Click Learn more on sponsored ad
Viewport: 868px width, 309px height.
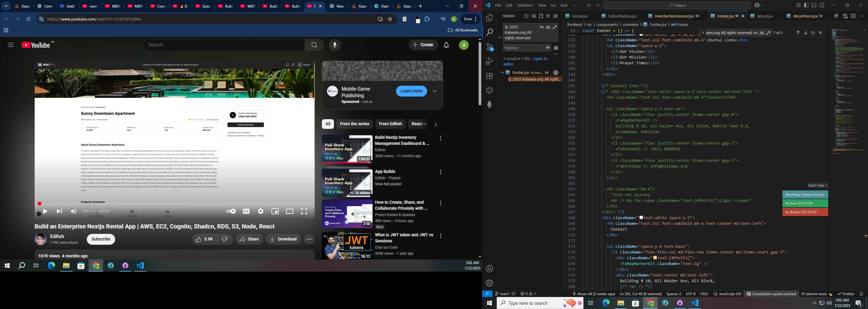(x=411, y=91)
